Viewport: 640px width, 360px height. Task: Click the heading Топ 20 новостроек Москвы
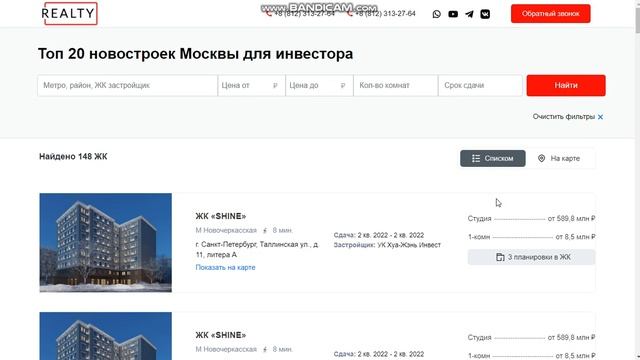tap(196, 53)
